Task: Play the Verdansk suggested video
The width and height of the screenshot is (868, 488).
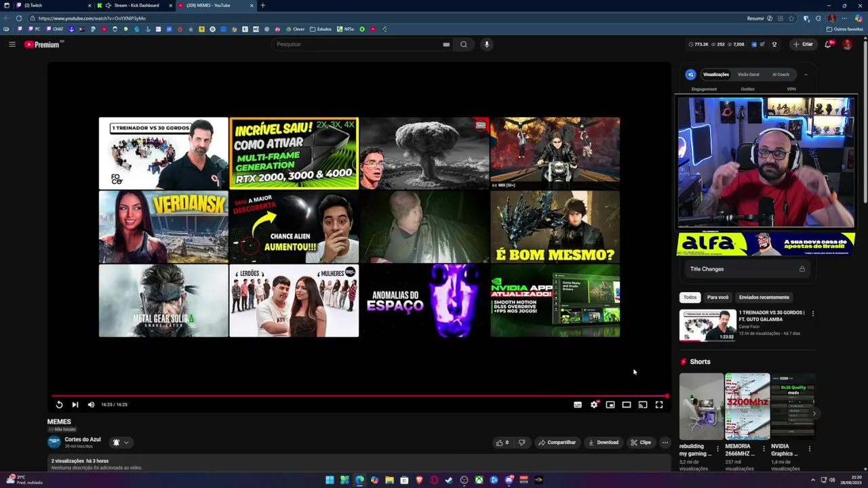Action: (163, 226)
